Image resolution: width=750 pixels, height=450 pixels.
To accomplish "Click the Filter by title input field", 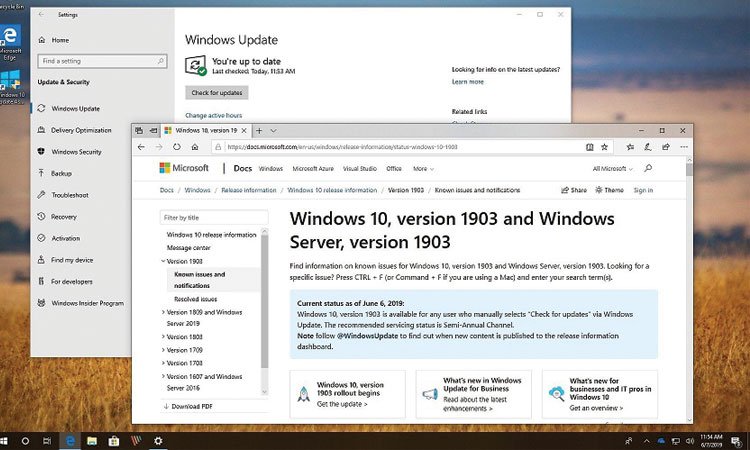I will [x=213, y=217].
